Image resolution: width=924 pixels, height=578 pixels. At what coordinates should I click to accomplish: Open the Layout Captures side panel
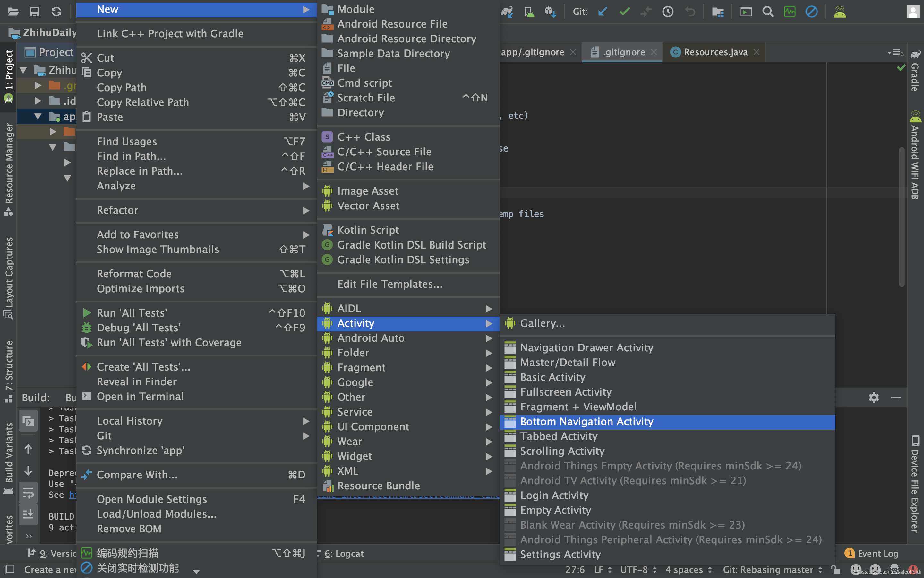8,278
